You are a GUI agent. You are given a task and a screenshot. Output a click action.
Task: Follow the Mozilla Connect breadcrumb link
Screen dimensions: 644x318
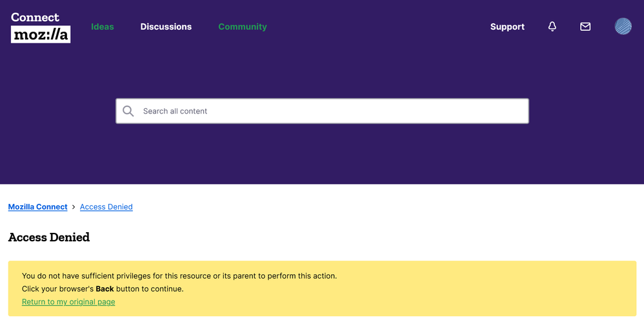click(37, 207)
